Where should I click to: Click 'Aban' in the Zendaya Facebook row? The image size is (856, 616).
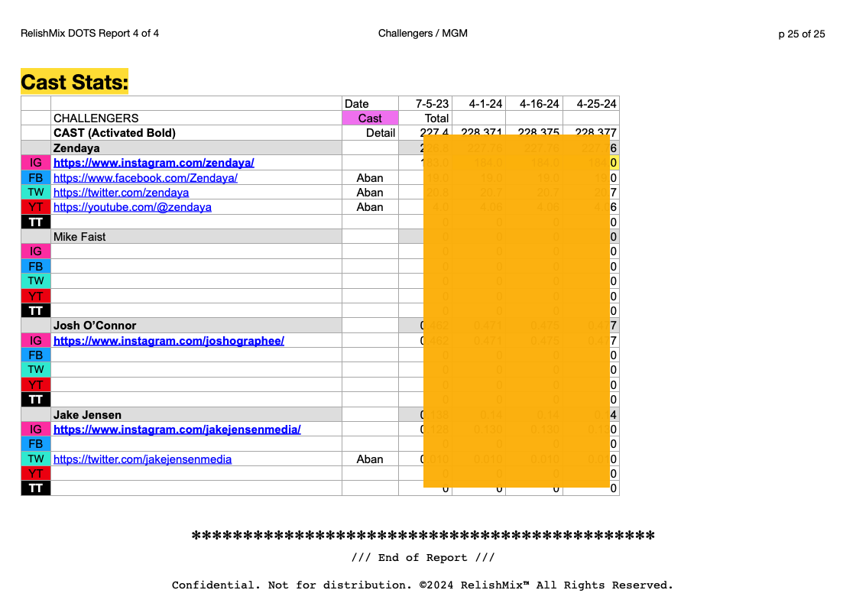coord(370,178)
